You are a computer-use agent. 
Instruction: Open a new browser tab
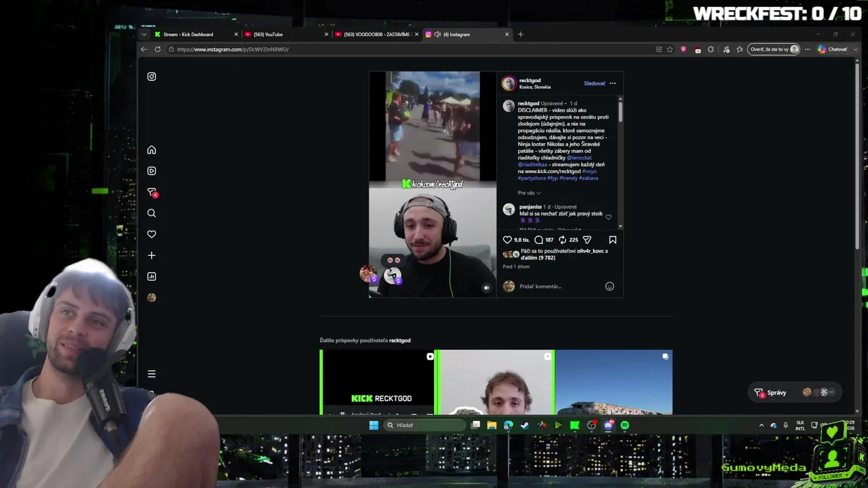(521, 35)
